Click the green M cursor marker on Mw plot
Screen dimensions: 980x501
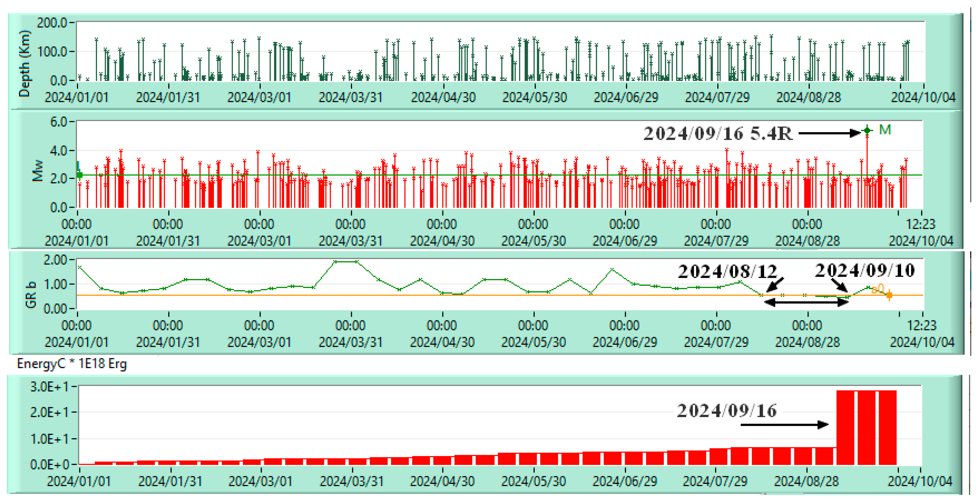pos(867,130)
